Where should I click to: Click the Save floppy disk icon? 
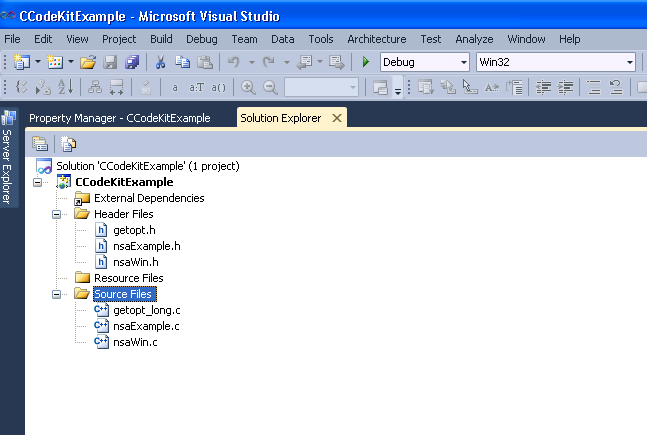click(x=110, y=62)
